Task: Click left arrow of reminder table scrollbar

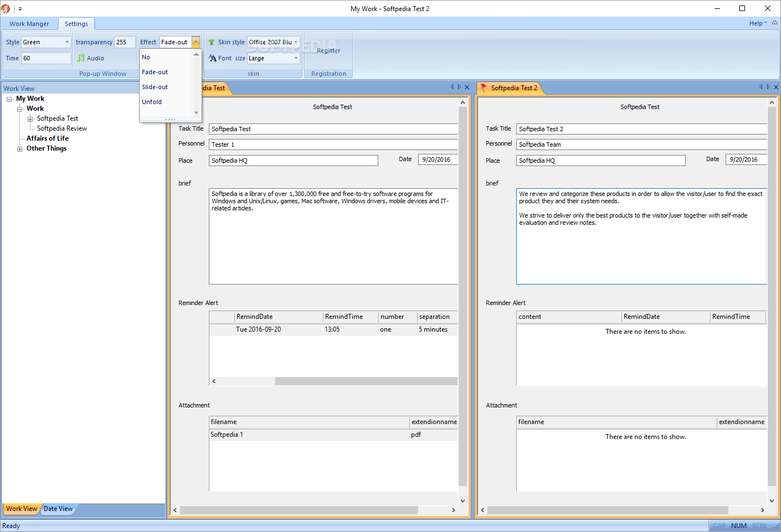Action: 214,381
